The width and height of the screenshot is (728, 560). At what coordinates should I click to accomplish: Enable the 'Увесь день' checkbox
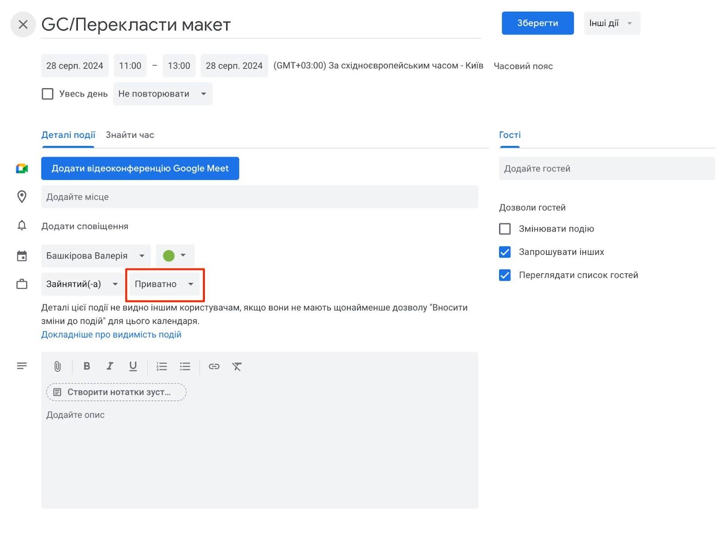(x=47, y=94)
